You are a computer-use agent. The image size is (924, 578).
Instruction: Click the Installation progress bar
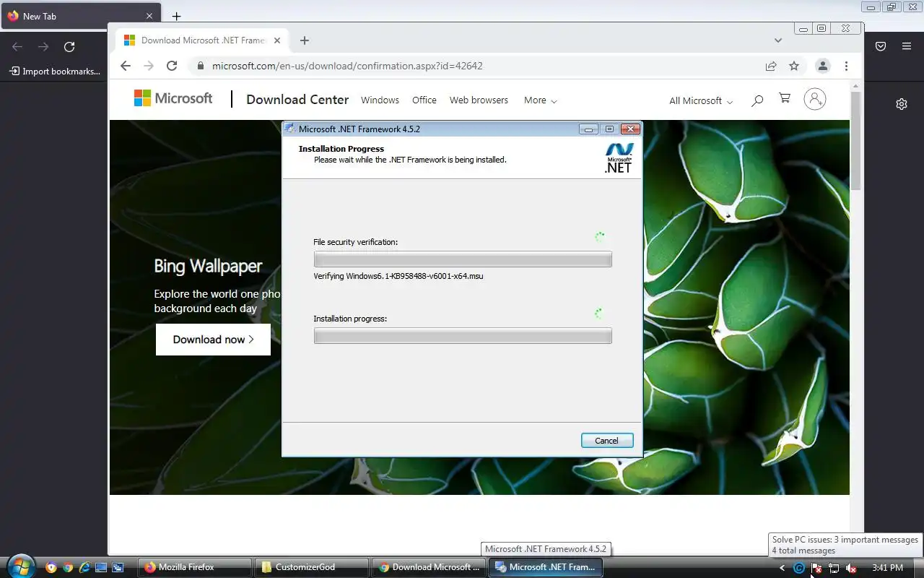463,336
